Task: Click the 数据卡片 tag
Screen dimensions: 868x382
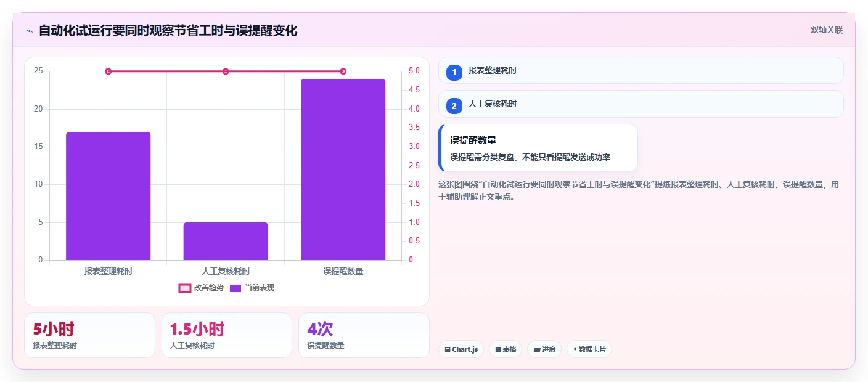Action: 589,349
